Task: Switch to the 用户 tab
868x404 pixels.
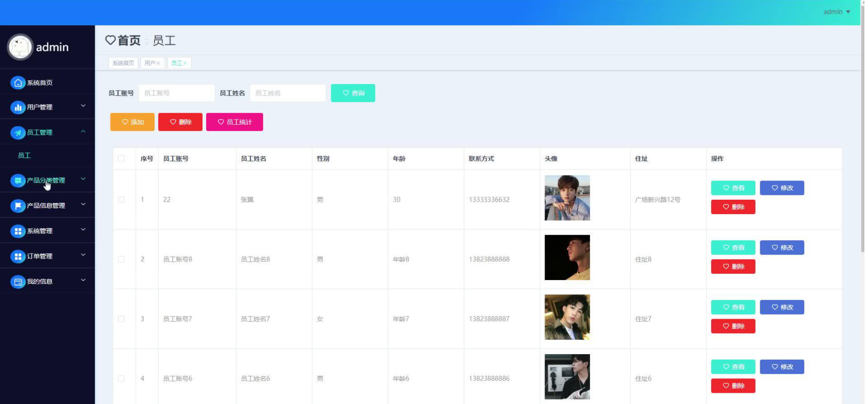Action: [x=152, y=63]
